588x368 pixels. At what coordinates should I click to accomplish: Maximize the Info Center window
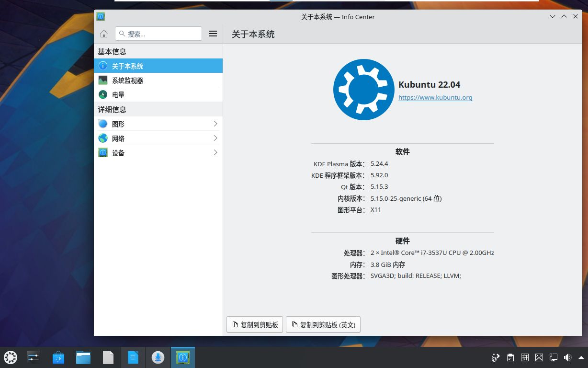(564, 16)
